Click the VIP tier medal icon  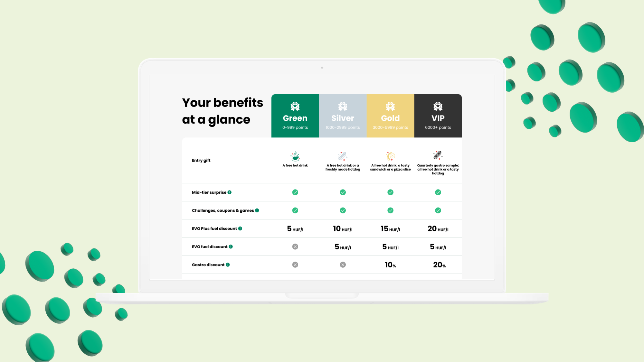coord(438,107)
